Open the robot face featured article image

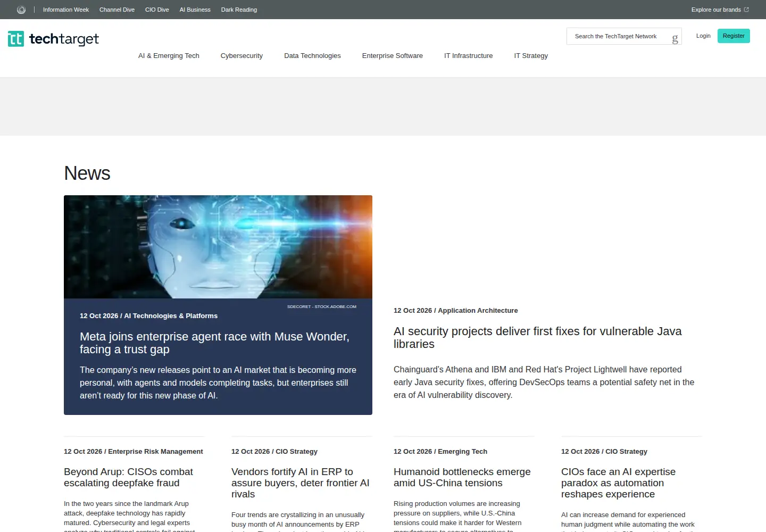tap(218, 247)
